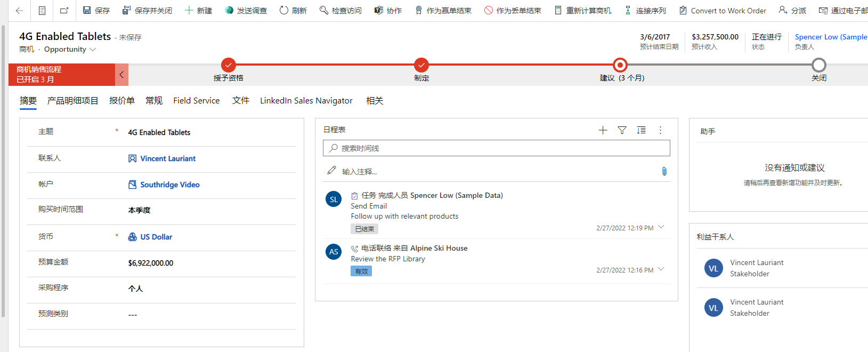The height and width of the screenshot is (352, 868).
Task: Switch to the 文件 tab
Action: (241, 100)
